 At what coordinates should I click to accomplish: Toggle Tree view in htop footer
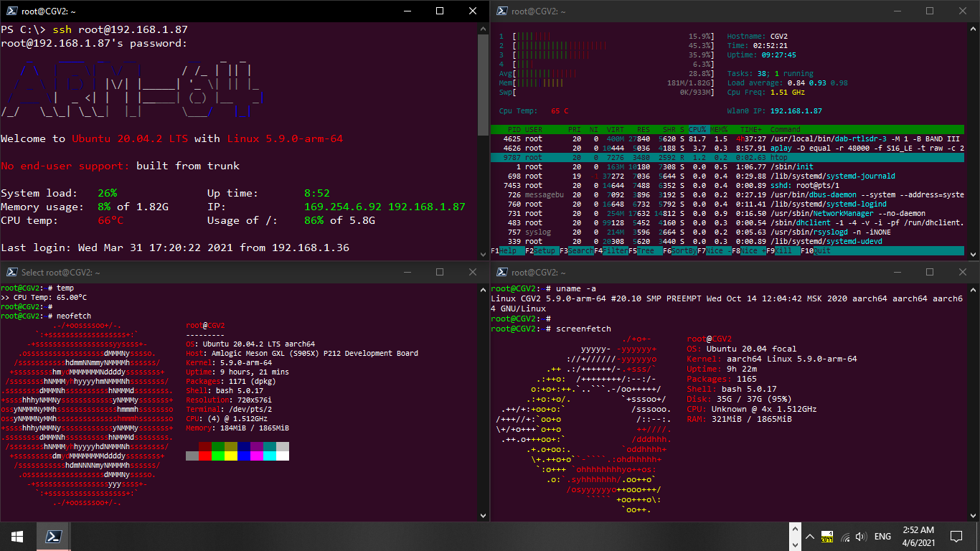[x=645, y=251]
